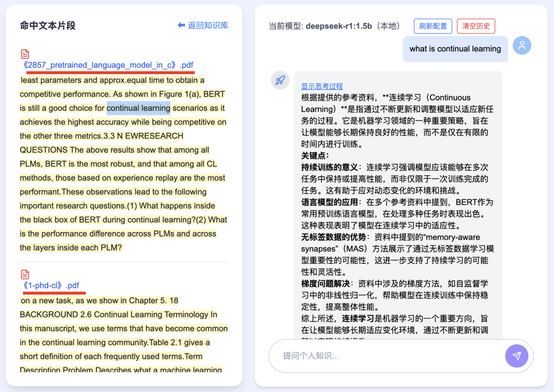Click the left arrow icon beside 返回知识库
Image resolution: width=554 pixels, height=392 pixels.
pos(181,25)
